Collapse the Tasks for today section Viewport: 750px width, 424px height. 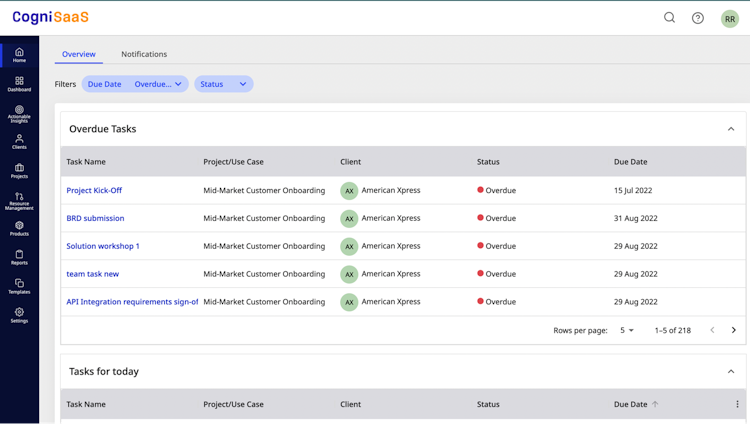pos(731,371)
